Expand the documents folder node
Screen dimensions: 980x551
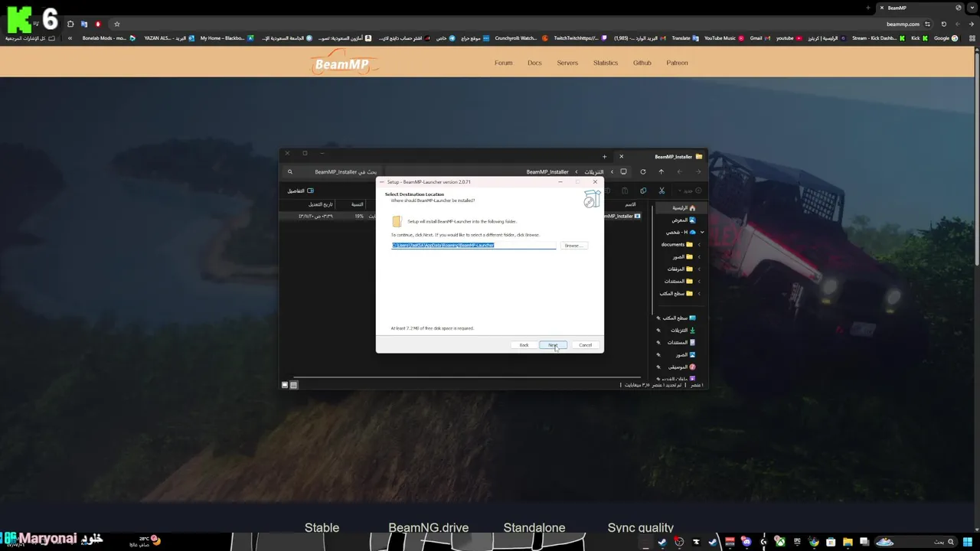pos(699,245)
